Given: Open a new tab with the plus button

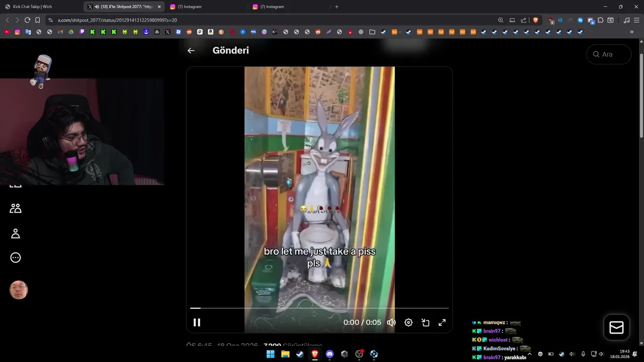Looking at the screenshot, I should pos(337,7).
